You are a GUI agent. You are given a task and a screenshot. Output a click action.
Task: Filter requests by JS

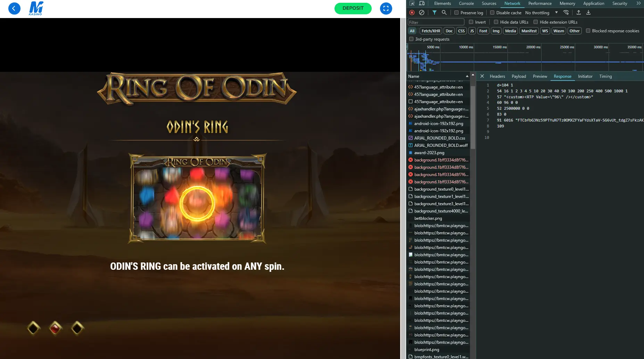[x=472, y=31]
